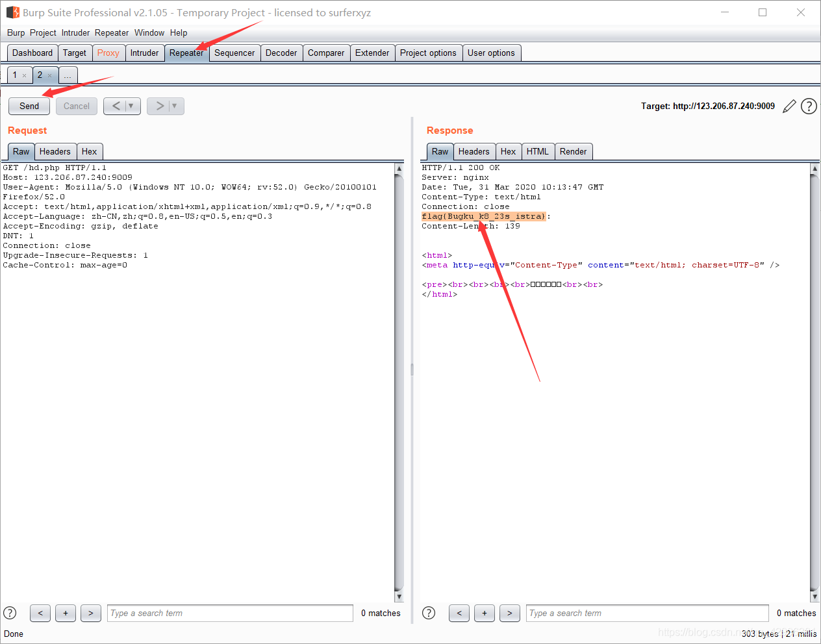Show the Request Headers view tab
The height and width of the screenshot is (644, 821).
[55, 151]
